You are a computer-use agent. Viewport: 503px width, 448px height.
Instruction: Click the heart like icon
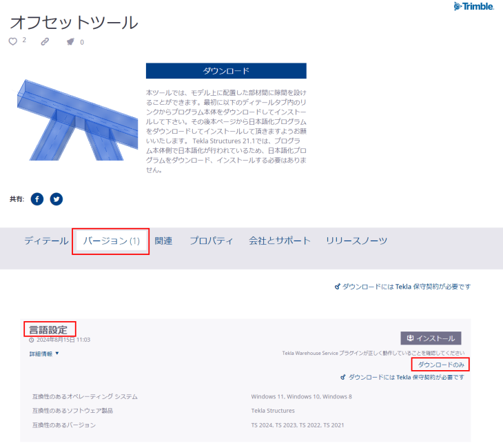click(13, 41)
